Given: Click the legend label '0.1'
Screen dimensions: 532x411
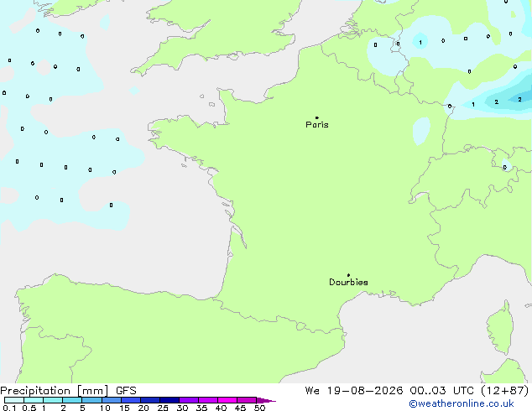Looking at the screenshot, I should tap(9, 408).
